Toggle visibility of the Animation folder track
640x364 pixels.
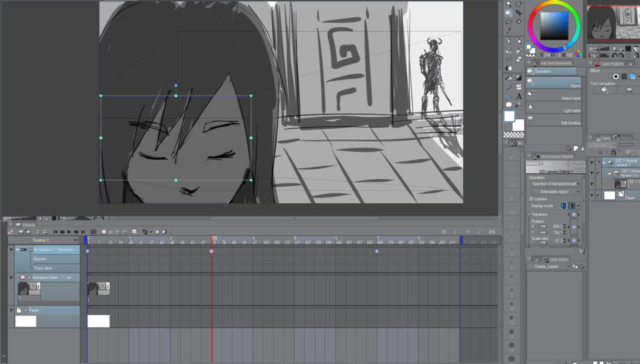(11, 277)
